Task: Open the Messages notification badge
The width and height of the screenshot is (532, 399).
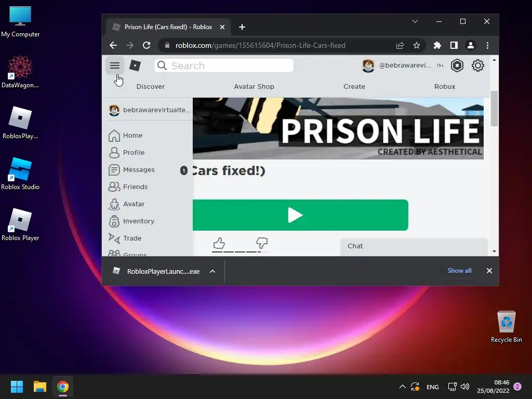Action: coord(183,170)
